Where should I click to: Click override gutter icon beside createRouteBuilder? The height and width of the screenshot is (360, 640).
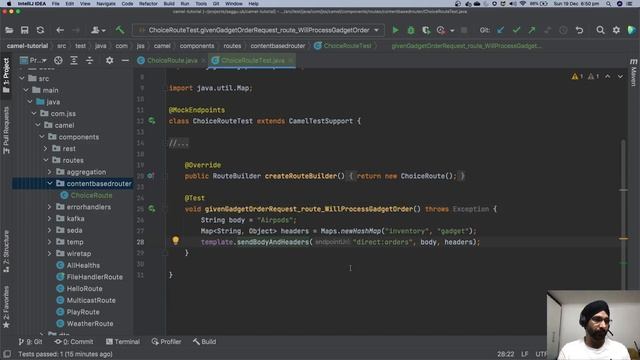(151, 176)
